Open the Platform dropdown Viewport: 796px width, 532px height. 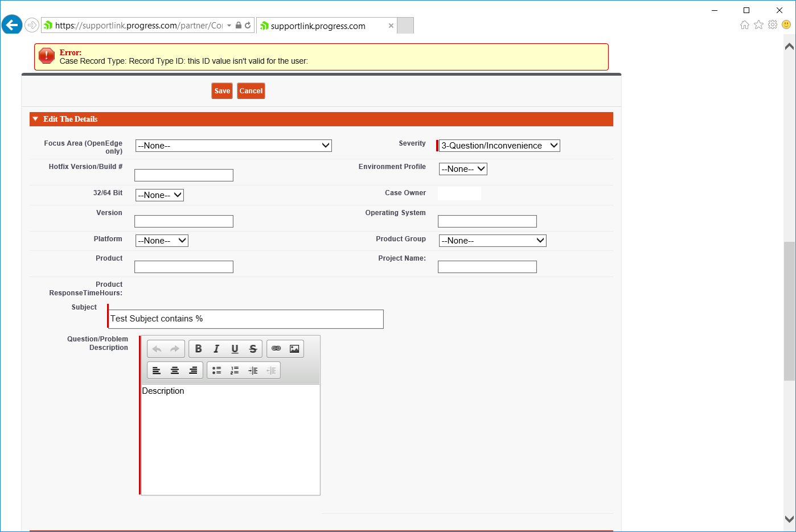[162, 241]
